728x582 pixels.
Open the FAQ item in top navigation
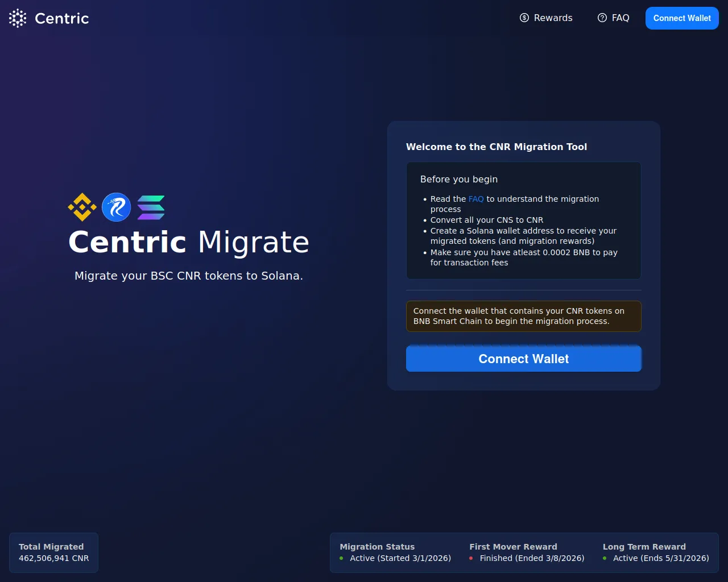pyautogui.click(x=620, y=18)
